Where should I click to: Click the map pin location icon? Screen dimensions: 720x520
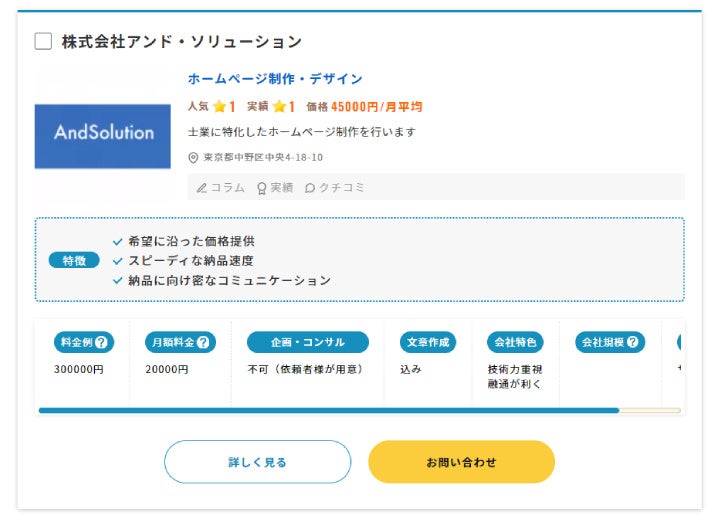click(x=194, y=158)
